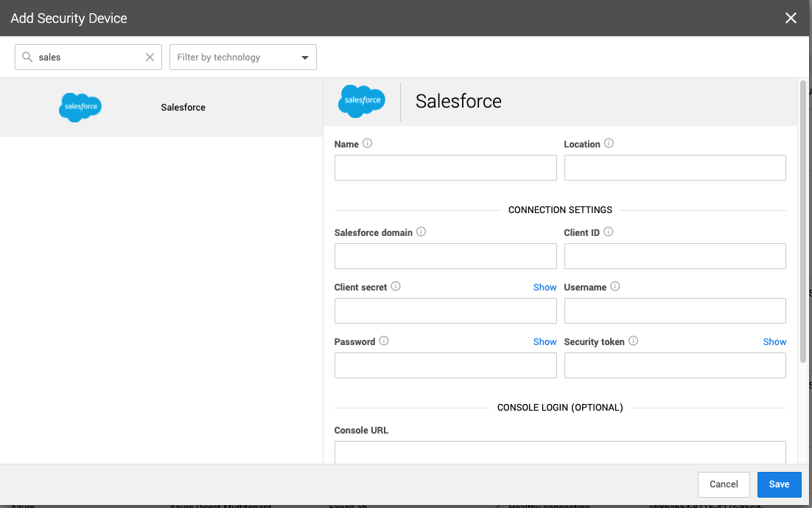This screenshot has height=508, width=812.
Task: Focus the Password input field
Action: (445, 366)
